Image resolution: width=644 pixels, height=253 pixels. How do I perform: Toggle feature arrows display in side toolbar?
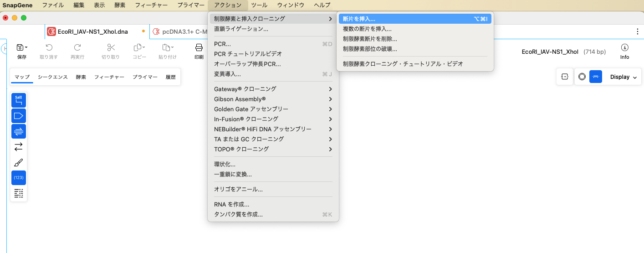(19, 116)
